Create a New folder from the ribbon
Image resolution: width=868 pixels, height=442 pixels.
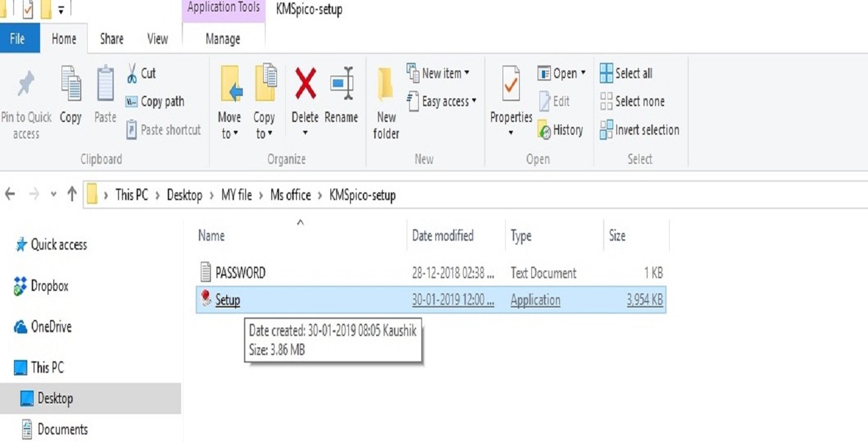386,103
